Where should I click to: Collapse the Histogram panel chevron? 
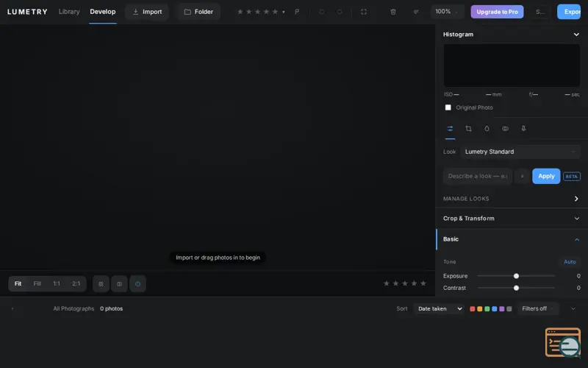576,35
